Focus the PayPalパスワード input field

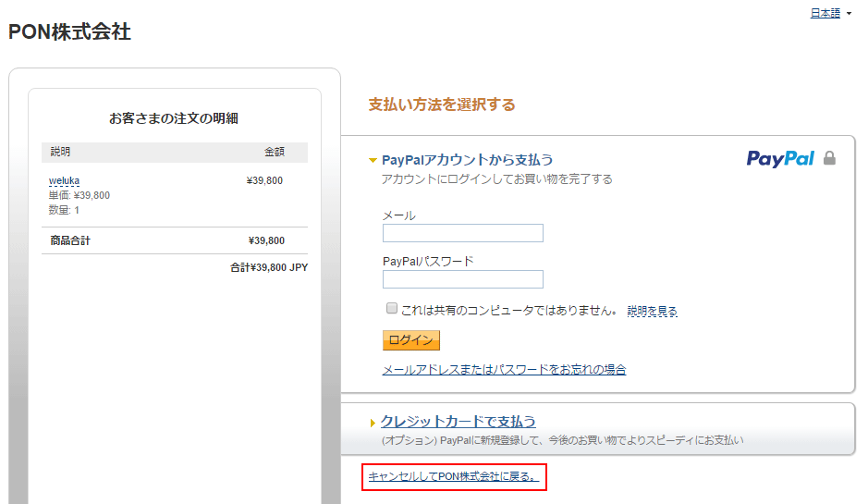[463, 279]
